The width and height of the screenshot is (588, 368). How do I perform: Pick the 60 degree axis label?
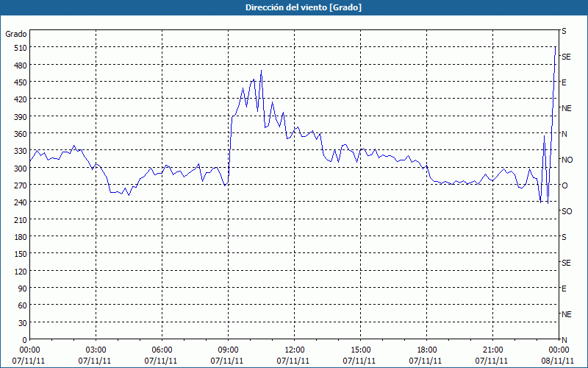click(x=23, y=305)
